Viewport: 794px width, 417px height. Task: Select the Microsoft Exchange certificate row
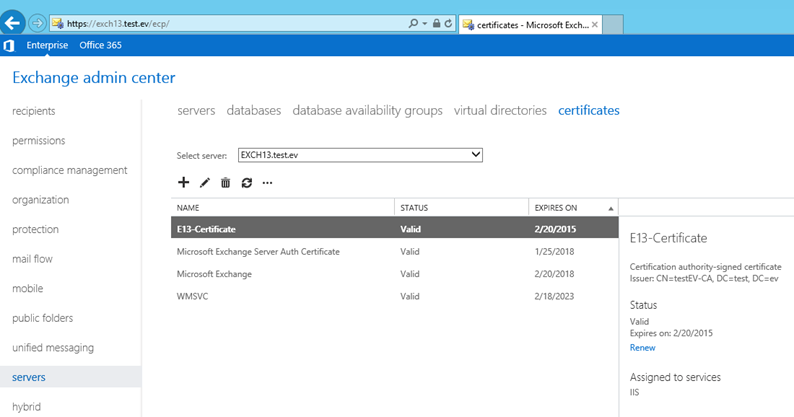(x=394, y=274)
